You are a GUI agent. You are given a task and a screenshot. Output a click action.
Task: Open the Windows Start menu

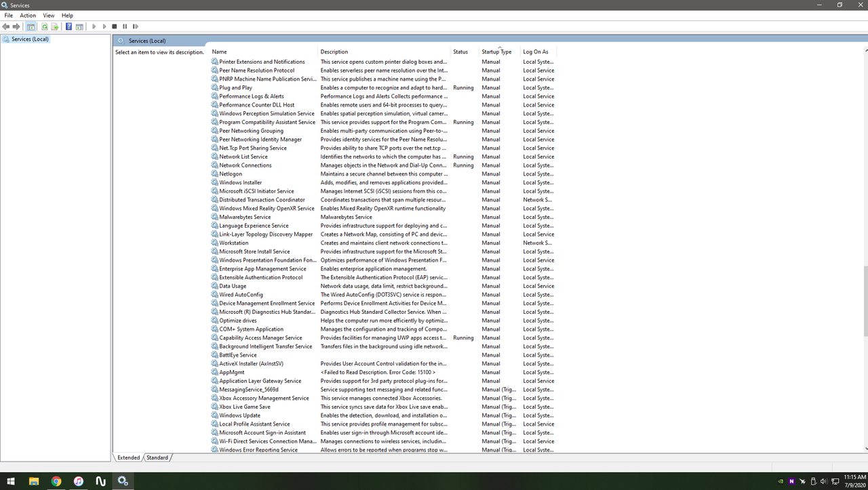click(x=11, y=481)
